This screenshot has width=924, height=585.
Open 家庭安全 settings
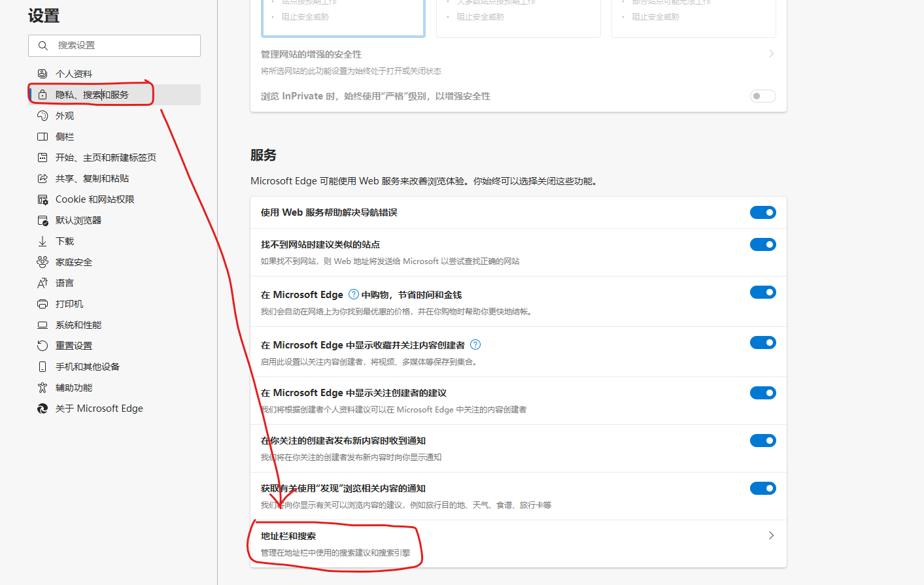114,262
